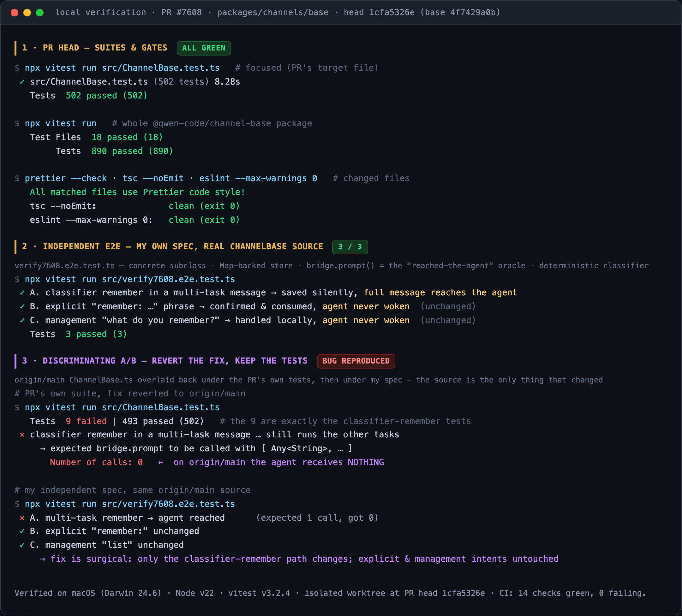This screenshot has width=682, height=616.
Task: Click the comment '# focused (PR's target file)'
Action: (307, 68)
